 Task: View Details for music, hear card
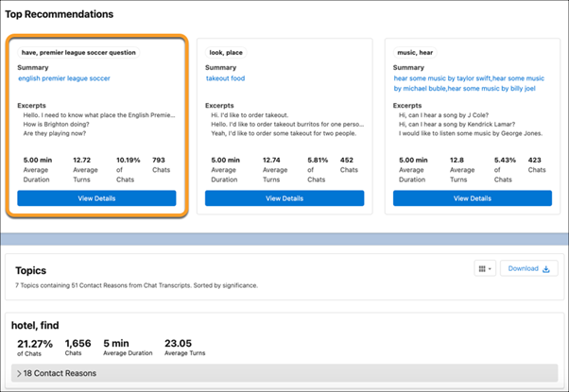(x=472, y=198)
